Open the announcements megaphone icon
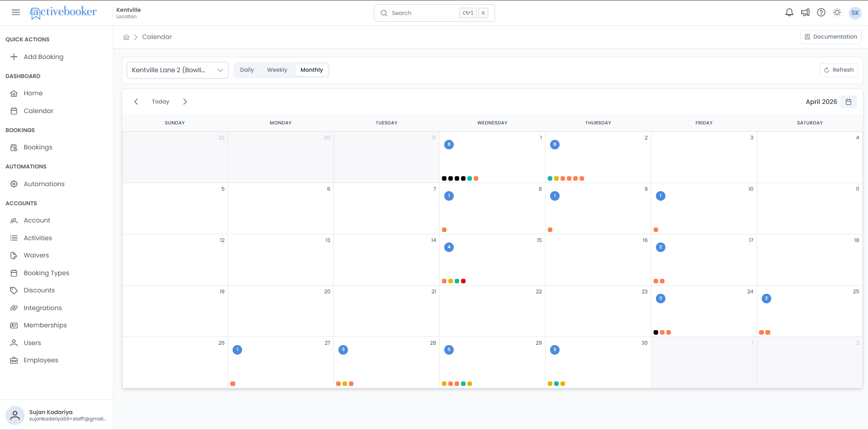 [x=805, y=13]
